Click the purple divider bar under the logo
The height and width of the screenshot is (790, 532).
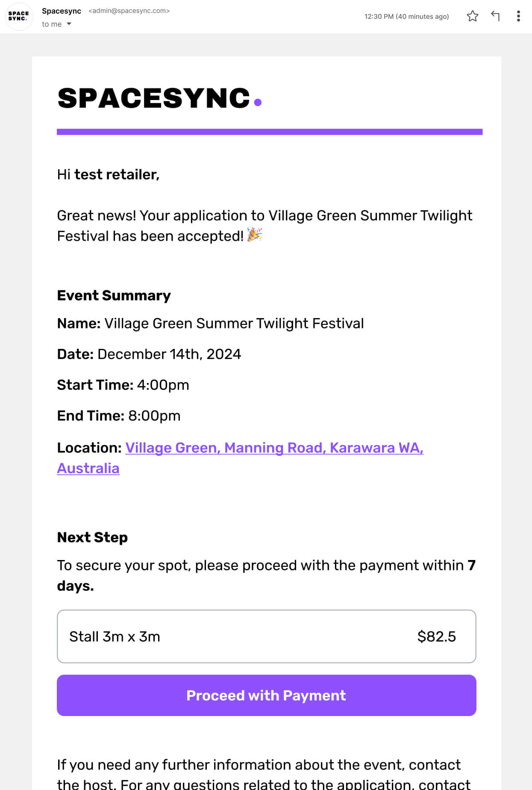[x=270, y=132]
